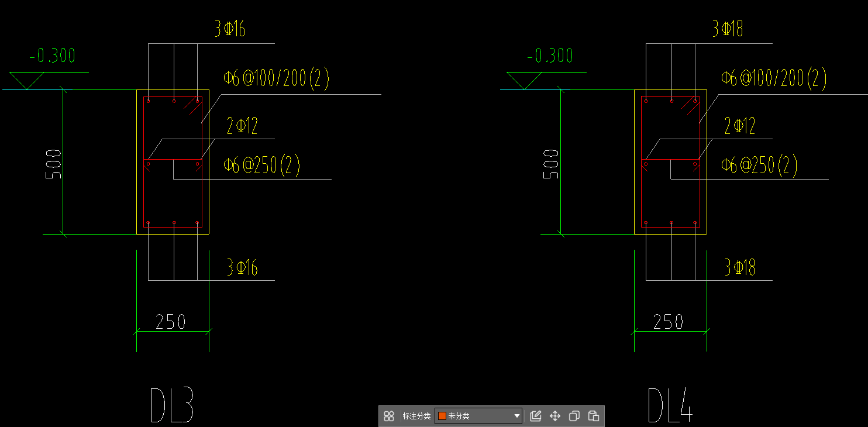Click the 标注分类 label

(x=416, y=416)
